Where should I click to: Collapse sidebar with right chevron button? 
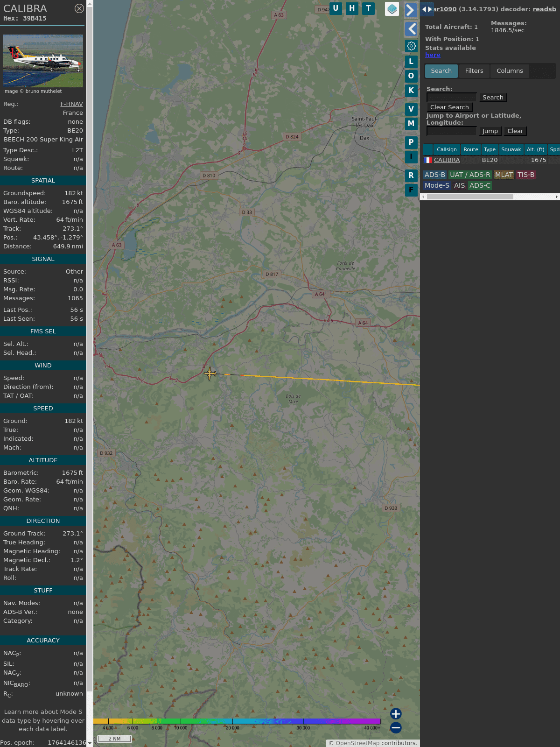coord(411,10)
